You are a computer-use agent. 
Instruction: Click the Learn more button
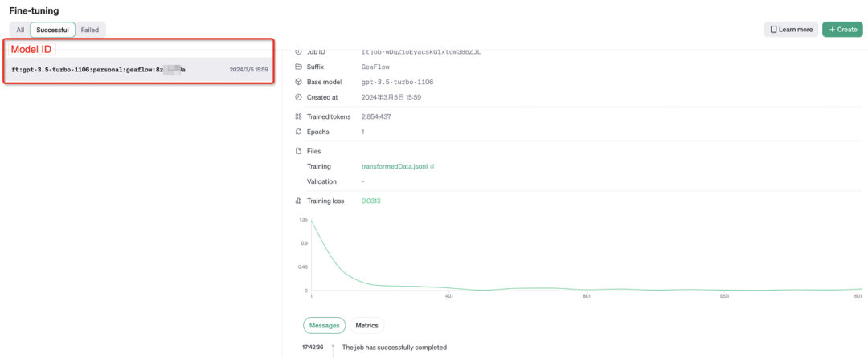(x=791, y=30)
